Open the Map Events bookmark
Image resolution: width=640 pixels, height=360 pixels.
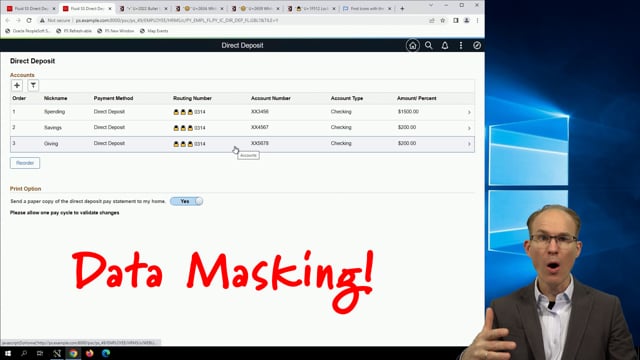[154, 31]
